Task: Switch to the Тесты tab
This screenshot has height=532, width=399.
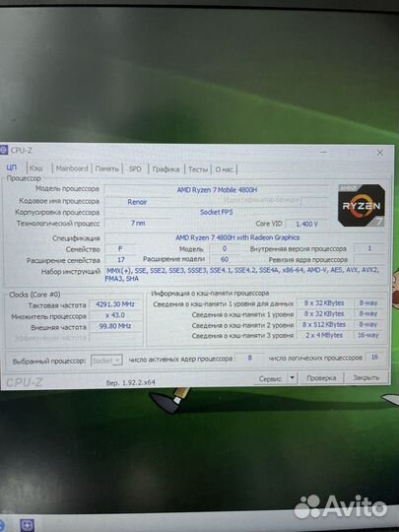Action: click(198, 169)
